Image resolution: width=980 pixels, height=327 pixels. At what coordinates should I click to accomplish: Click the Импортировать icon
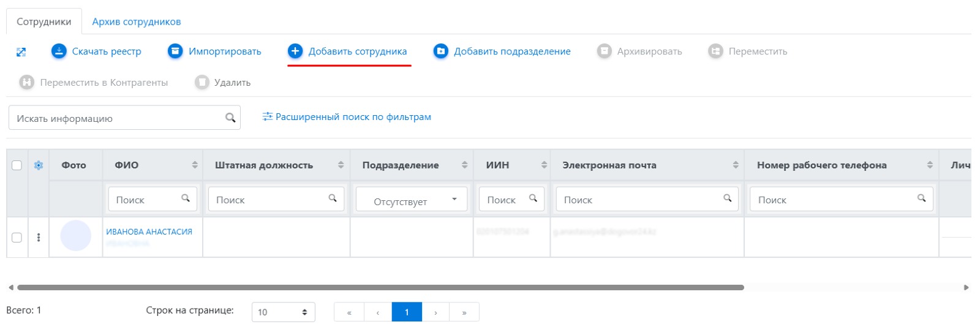pyautogui.click(x=175, y=51)
